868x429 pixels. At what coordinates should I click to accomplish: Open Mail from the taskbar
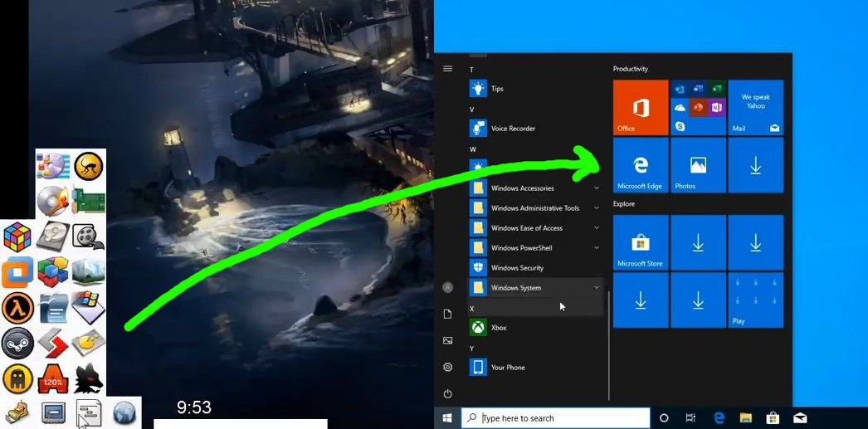(x=800, y=418)
